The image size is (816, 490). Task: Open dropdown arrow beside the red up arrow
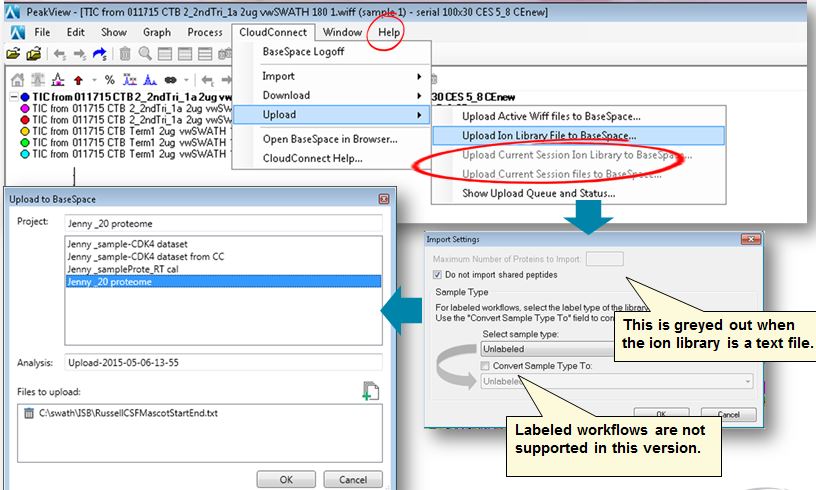pyautogui.click(x=94, y=80)
